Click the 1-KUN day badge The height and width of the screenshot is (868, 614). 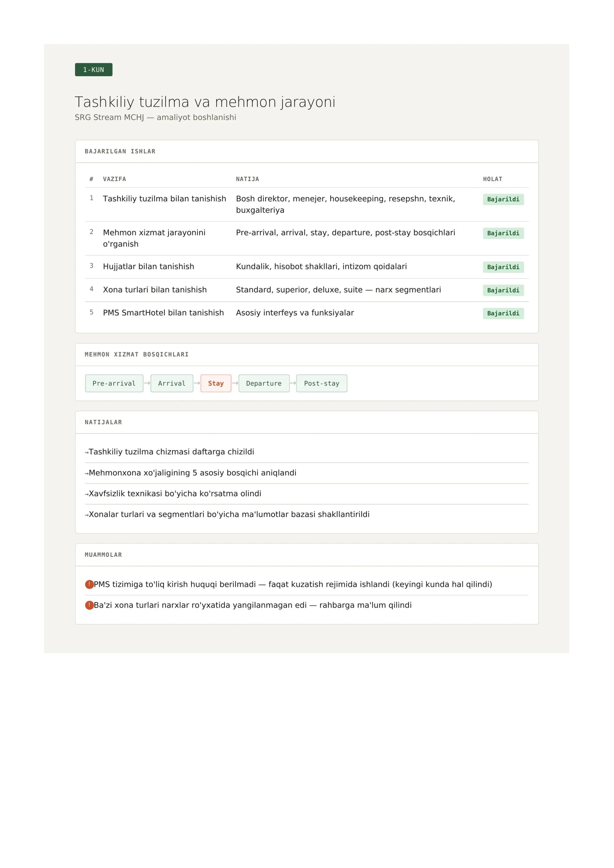[x=94, y=70]
